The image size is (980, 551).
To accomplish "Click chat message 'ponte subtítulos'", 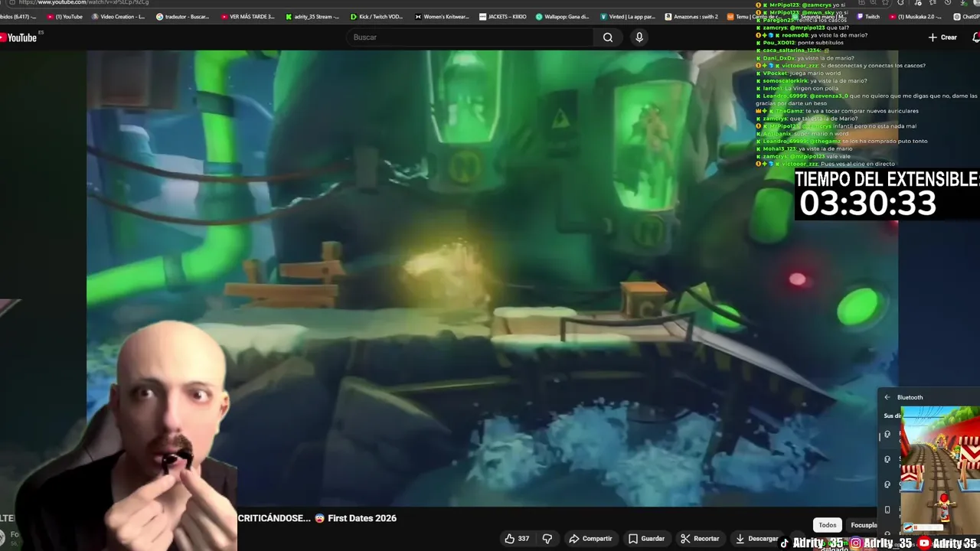I will click(819, 43).
